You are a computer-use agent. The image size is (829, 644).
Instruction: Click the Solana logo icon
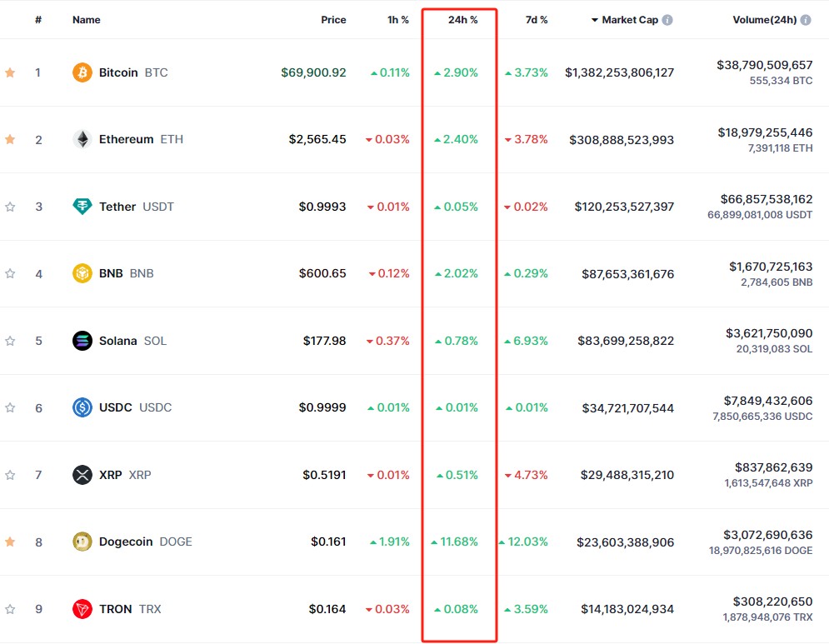[x=82, y=341]
